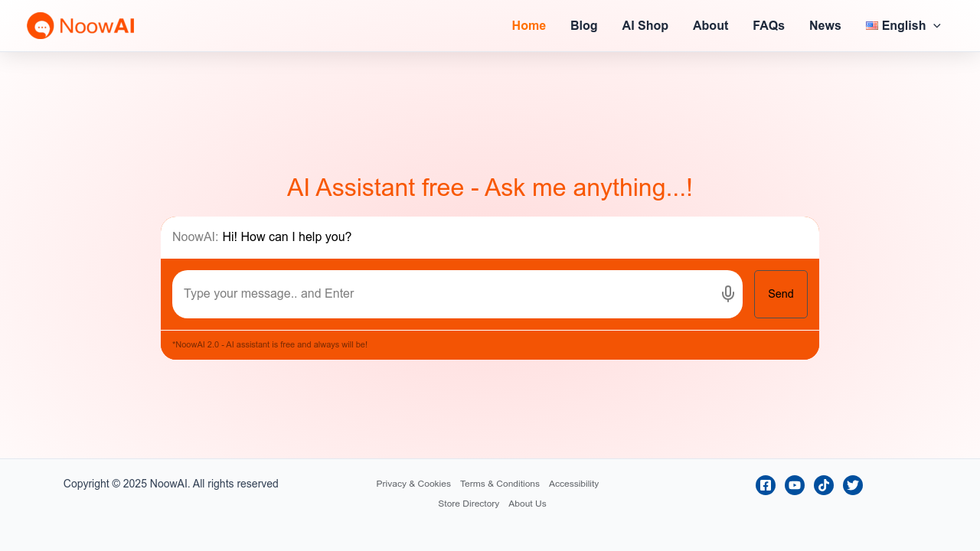Viewport: 980px width, 551px height.
Task: Open NoowAI's Facebook page icon
Action: point(765,484)
